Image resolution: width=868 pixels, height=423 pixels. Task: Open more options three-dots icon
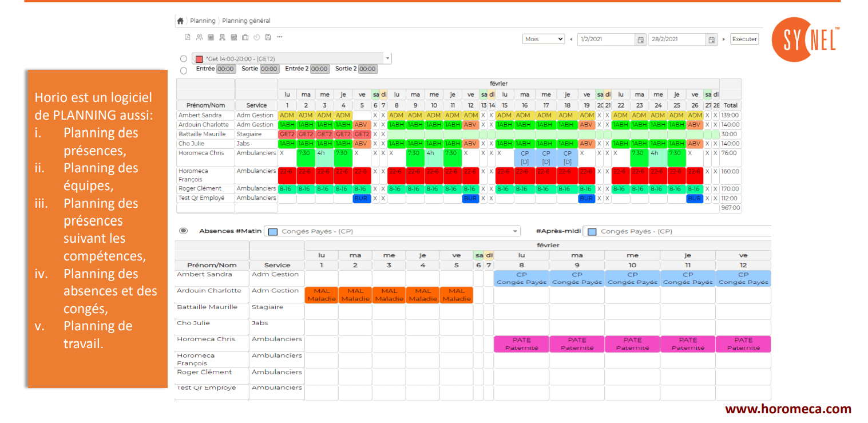click(x=279, y=37)
